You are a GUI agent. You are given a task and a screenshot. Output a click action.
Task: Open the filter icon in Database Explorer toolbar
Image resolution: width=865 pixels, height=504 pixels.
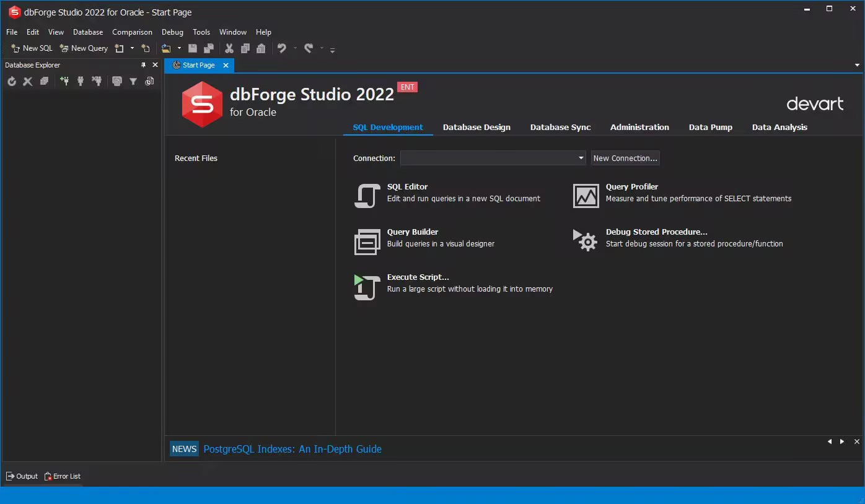click(x=133, y=81)
